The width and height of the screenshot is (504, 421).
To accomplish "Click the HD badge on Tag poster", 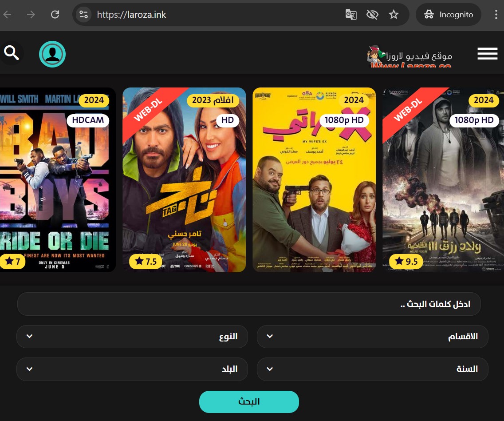I will click(x=228, y=120).
